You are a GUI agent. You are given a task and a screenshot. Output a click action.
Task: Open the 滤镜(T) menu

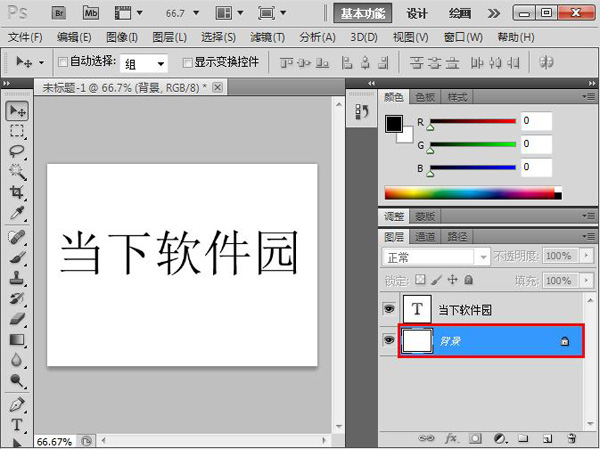[x=267, y=37]
